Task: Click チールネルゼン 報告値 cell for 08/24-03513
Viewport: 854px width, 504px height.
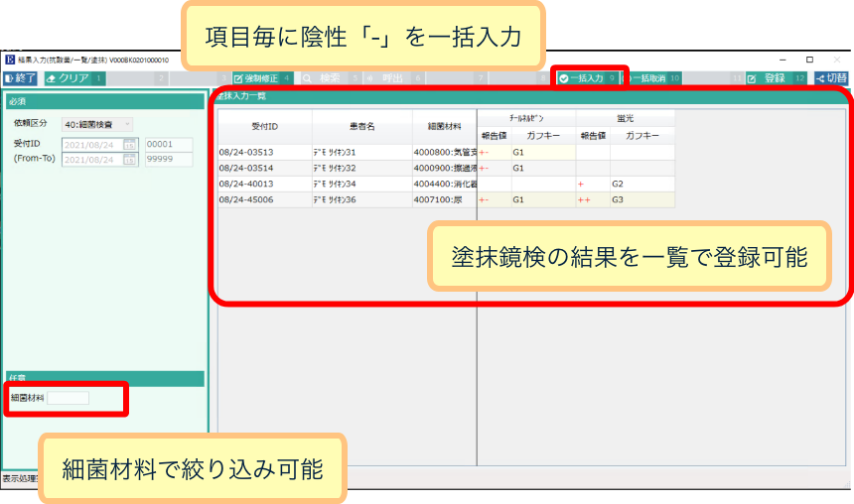Action: [494, 153]
